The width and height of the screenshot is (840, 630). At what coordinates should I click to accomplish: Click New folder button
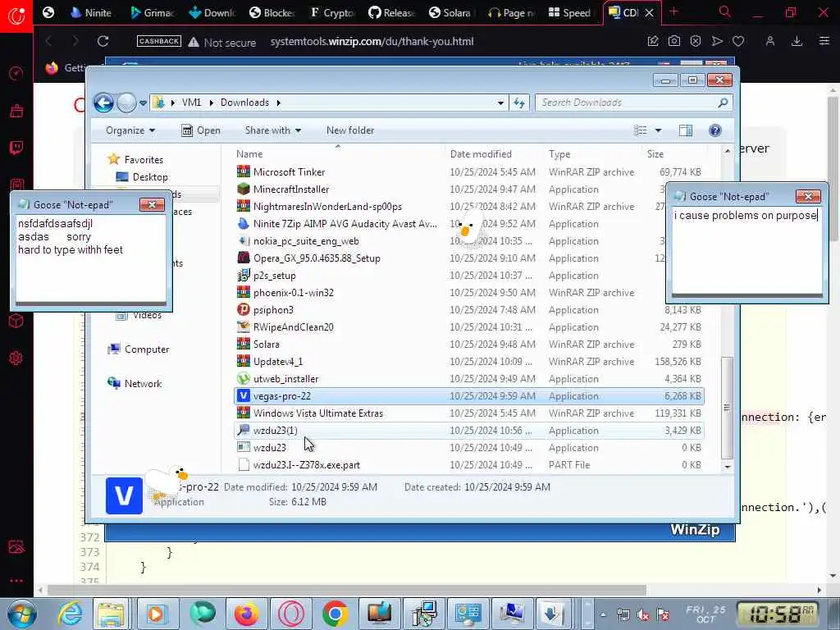[350, 130]
